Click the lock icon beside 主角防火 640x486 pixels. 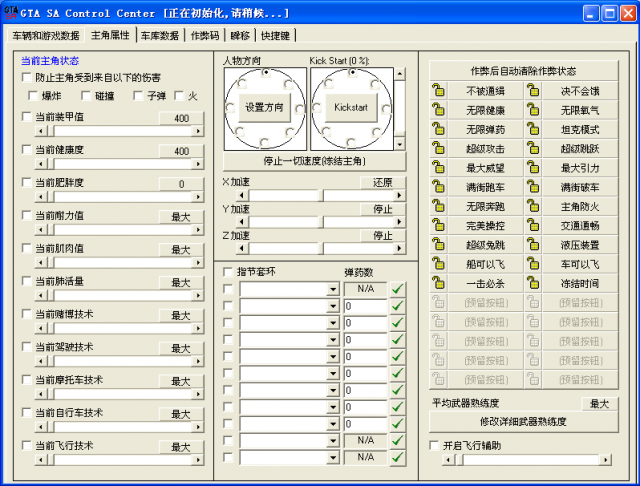(x=533, y=206)
